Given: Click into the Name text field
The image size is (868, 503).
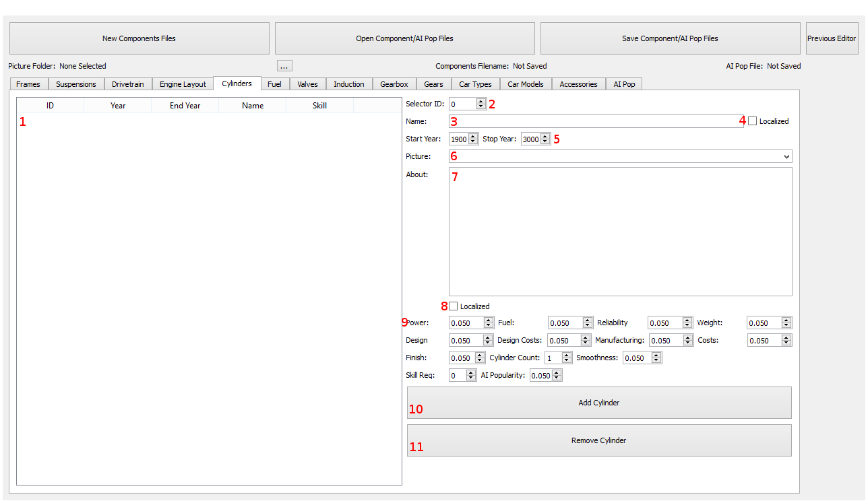Looking at the screenshot, I should click(x=596, y=121).
